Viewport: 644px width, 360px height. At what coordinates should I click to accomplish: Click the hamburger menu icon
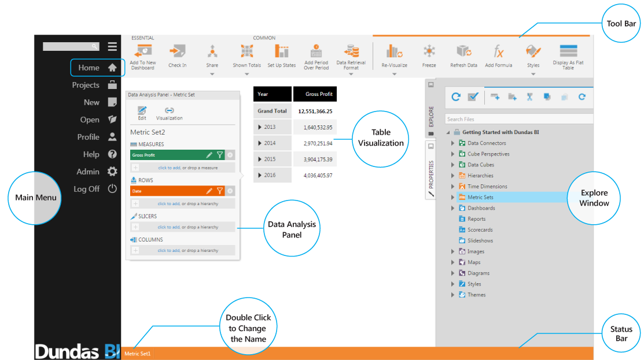pos(112,47)
